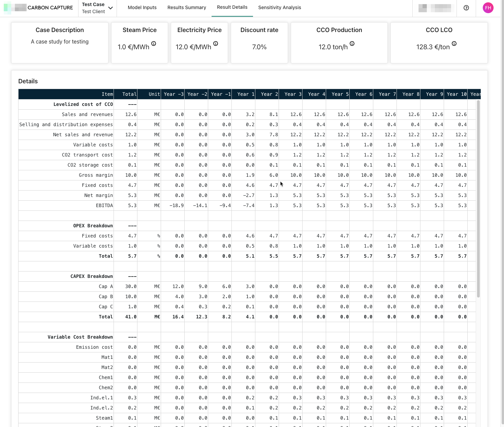Select the EBITDA row label
The image size is (504, 427).
pyautogui.click(x=104, y=205)
